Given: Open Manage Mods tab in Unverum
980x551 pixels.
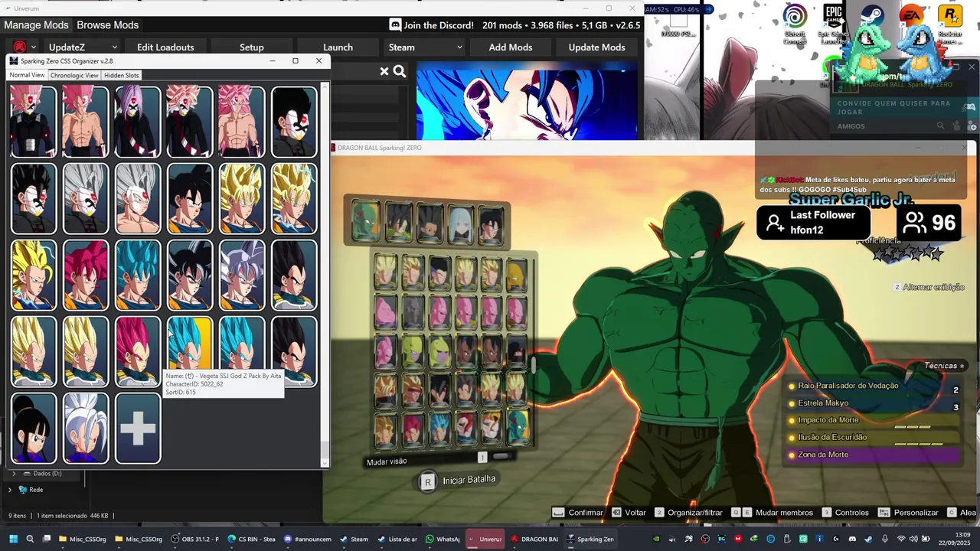Looking at the screenshot, I should (36, 25).
